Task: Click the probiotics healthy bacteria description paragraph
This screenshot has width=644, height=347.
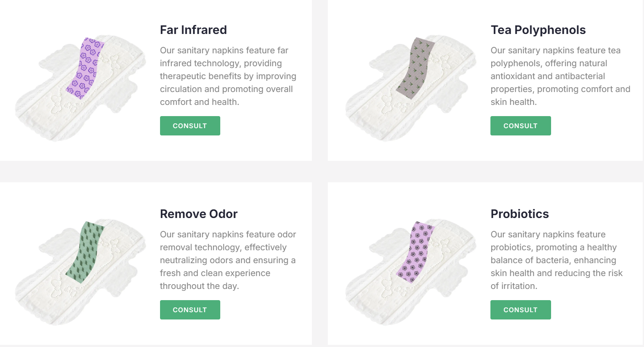Action: 557,260
